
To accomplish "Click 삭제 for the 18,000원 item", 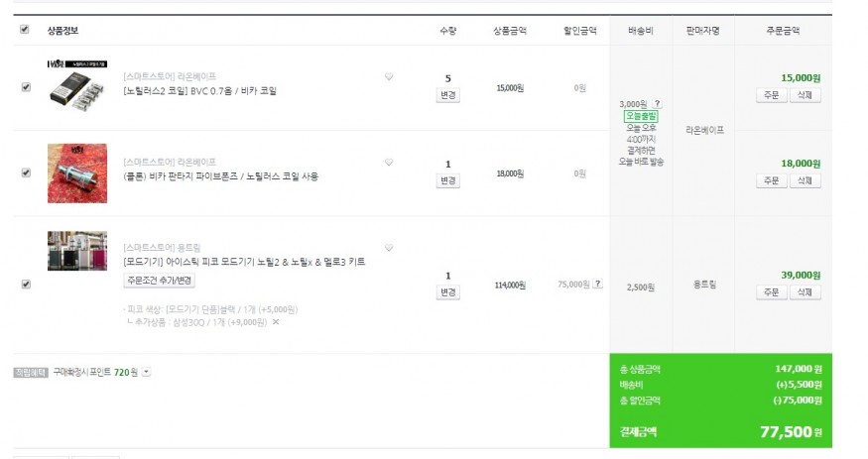I will [805, 180].
